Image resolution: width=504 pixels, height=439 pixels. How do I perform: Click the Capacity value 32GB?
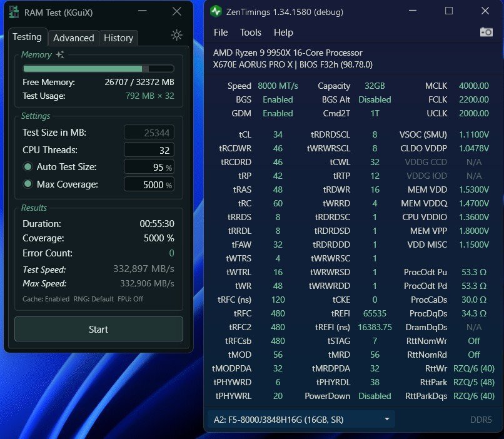(375, 86)
